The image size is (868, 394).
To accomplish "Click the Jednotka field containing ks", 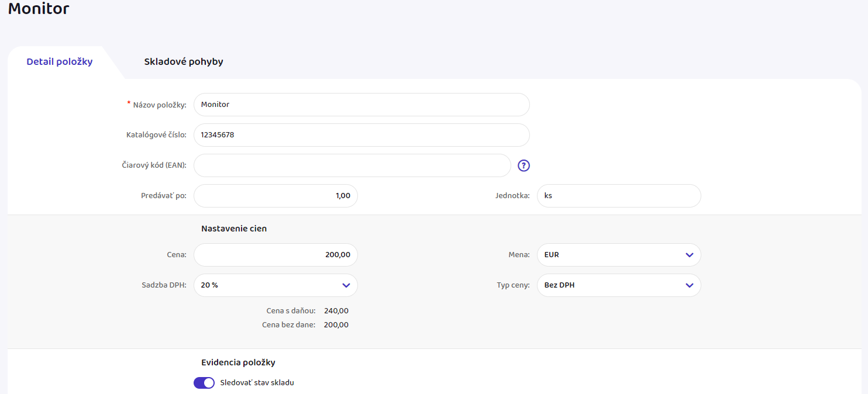I will [618, 196].
